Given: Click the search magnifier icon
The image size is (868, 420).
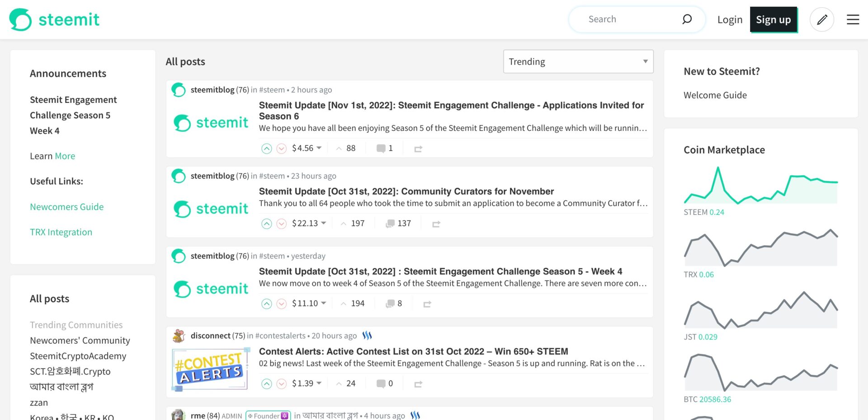Looking at the screenshot, I should 687,19.
